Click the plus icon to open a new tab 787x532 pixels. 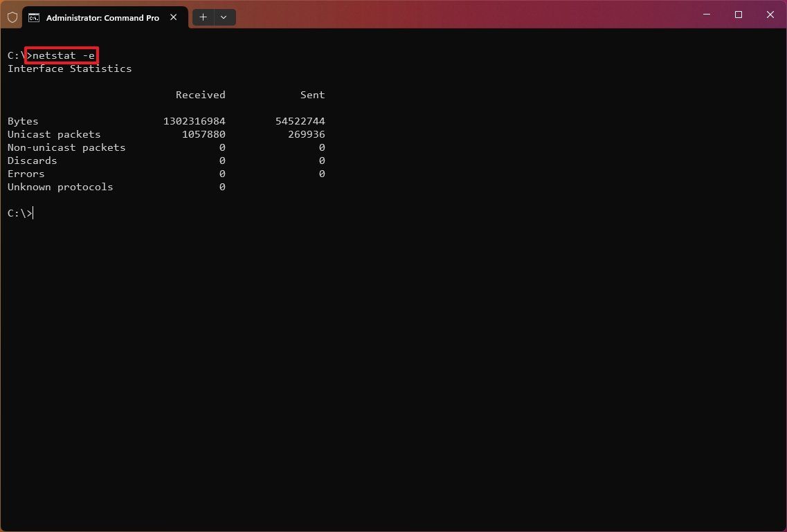point(203,17)
